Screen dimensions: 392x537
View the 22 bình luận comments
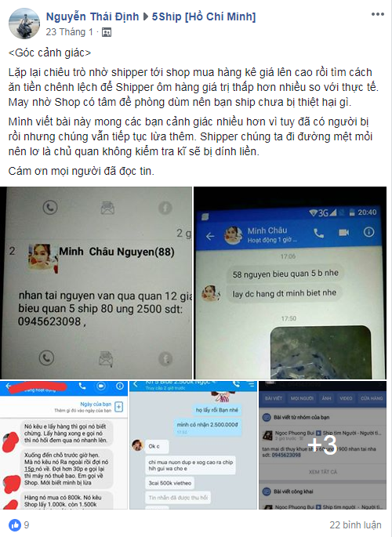point(355,524)
